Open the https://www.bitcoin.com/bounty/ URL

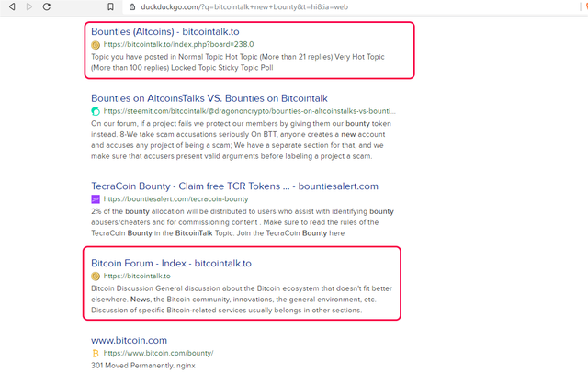(158, 353)
